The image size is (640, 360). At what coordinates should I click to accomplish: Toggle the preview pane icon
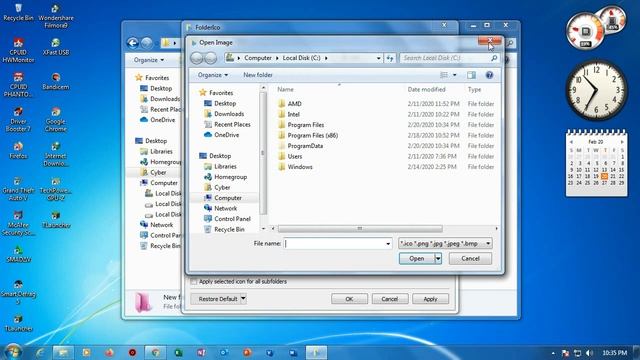click(471, 75)
